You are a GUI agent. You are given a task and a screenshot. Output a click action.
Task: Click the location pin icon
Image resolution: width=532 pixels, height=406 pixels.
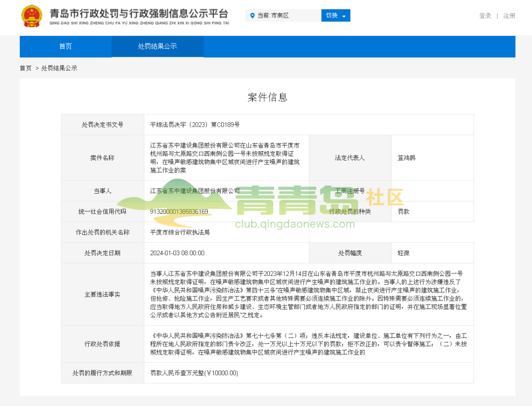point(252,16)
